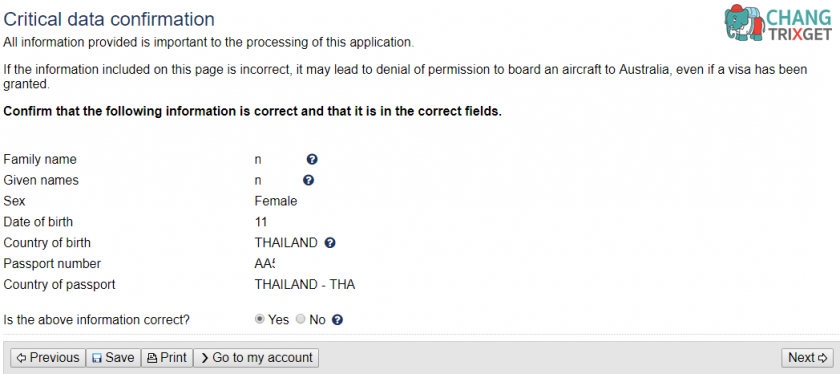Click the CHANG TRIXGET logo text

(801, 25)
